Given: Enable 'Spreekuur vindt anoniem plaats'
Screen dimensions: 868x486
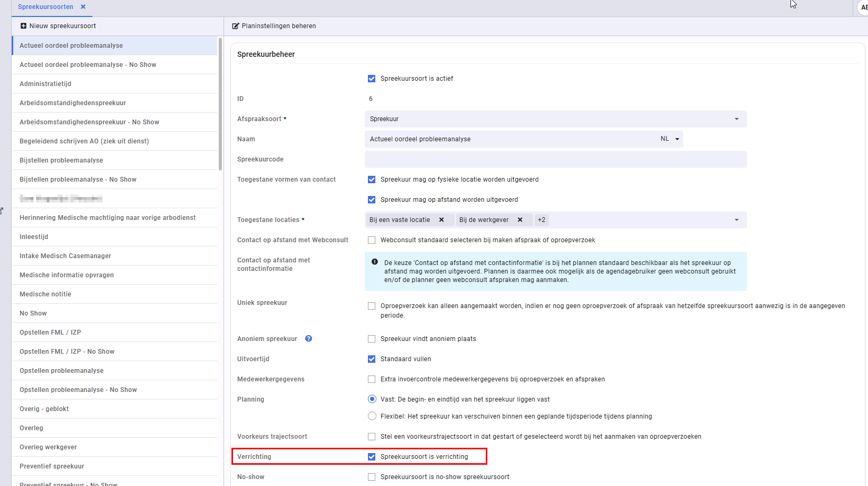Looking at the screenshot, I should [x=372, y=339].
